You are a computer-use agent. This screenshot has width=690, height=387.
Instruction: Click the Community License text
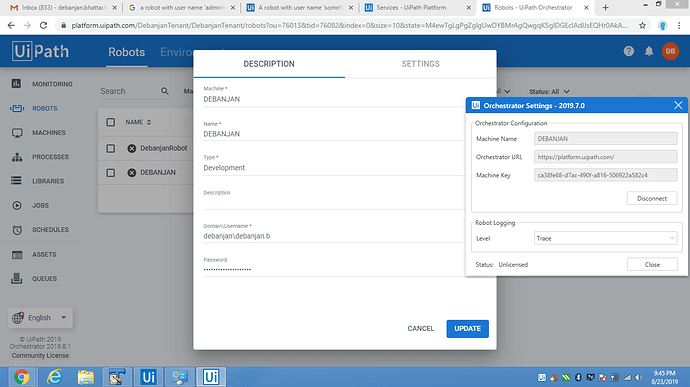tap(40, 355)
